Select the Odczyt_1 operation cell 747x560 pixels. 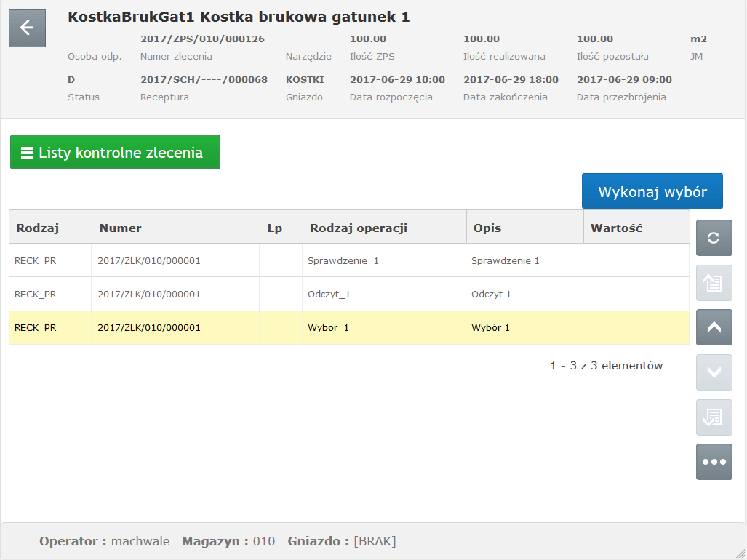[384, 294]
